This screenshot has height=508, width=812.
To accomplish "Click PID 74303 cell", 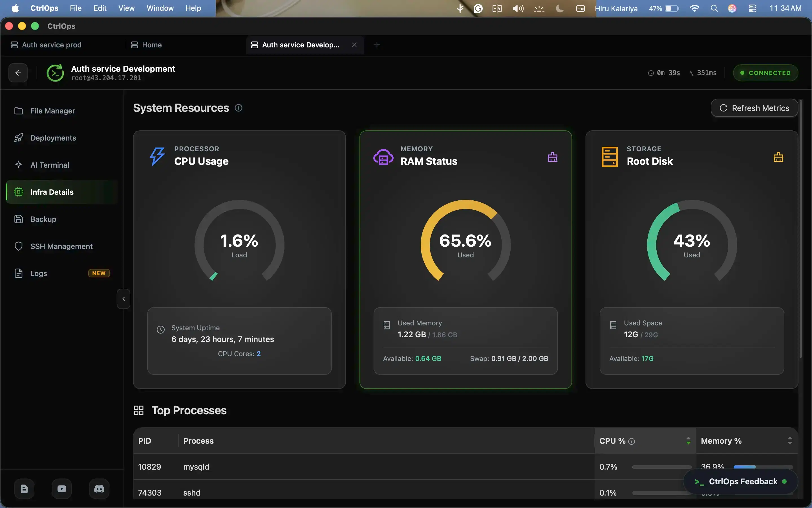I will [x=150, y=492].
